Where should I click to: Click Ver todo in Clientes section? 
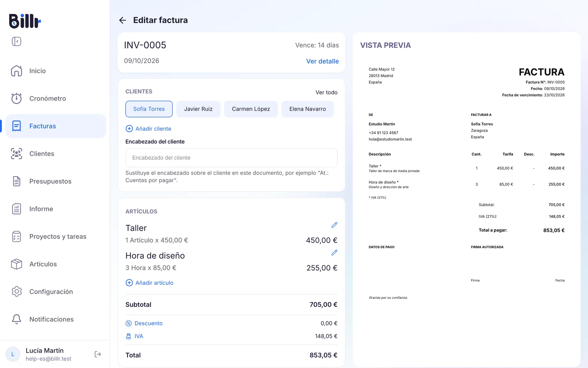pos(326,92)
